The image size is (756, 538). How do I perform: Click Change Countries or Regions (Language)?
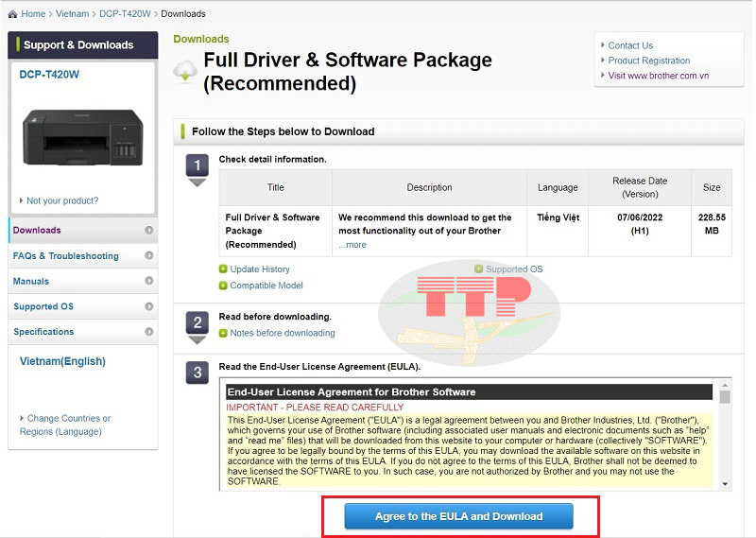65,425
